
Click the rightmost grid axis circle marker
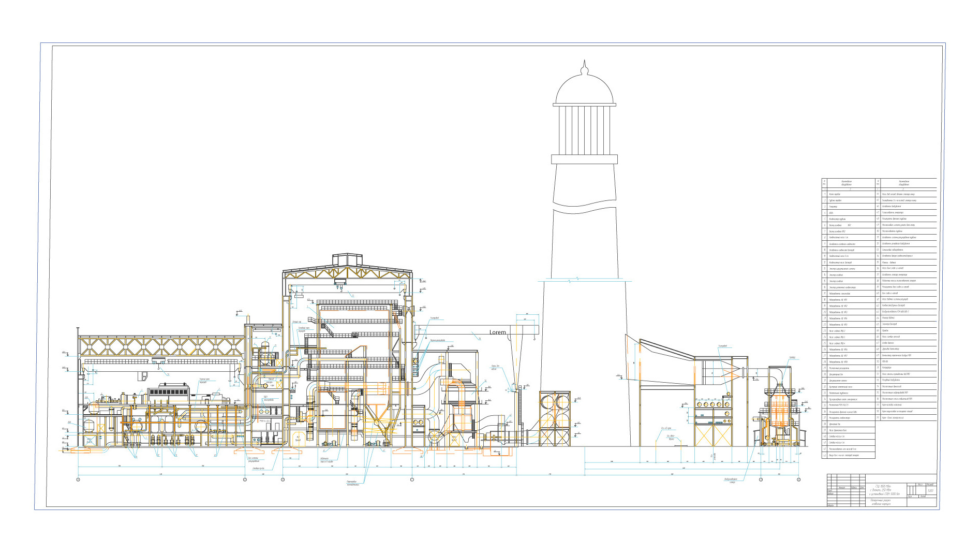[798, 480]
